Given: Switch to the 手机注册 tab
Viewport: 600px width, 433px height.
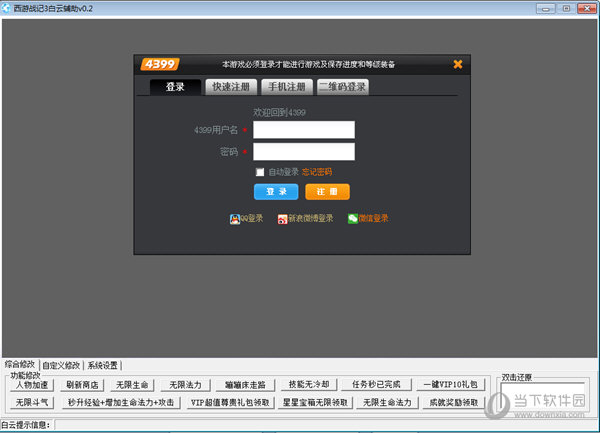Looking at the screenshot, I should coord(287,87).
